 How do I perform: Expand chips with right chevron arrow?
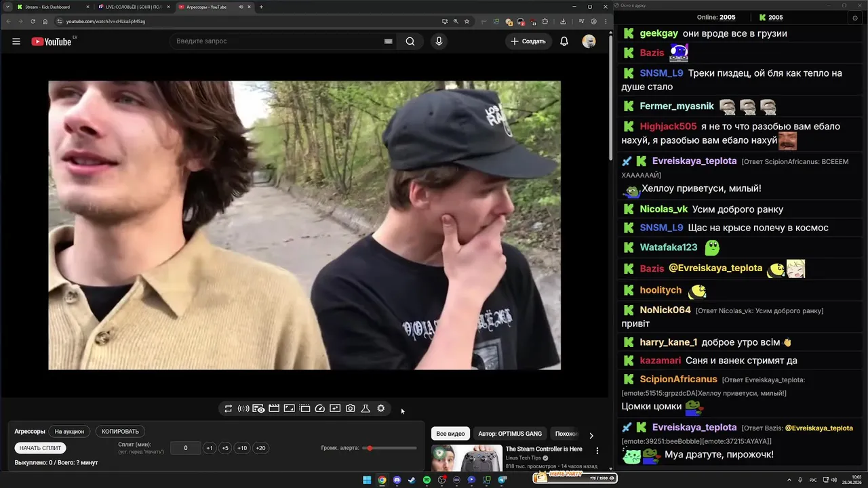point(591,435)
